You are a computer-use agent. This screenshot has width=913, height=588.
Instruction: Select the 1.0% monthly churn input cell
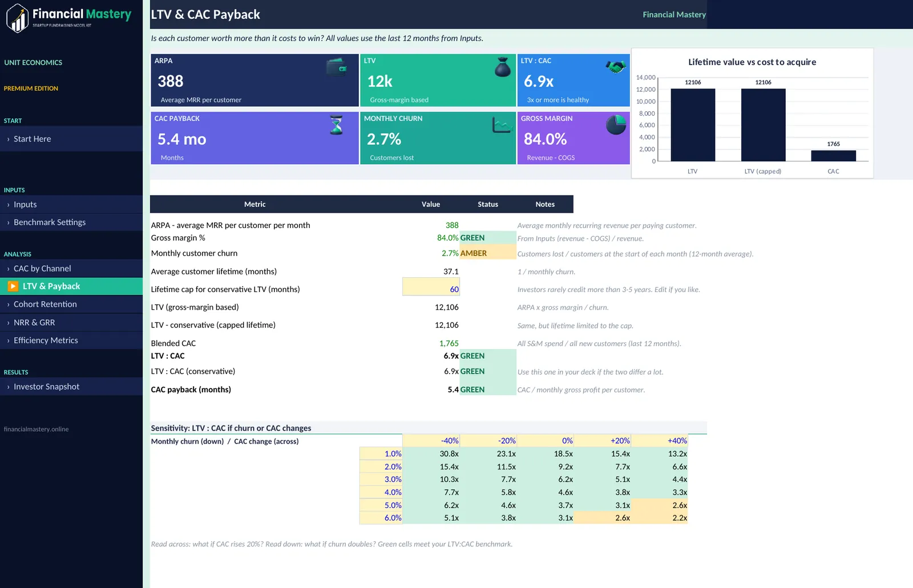(381, 454)
